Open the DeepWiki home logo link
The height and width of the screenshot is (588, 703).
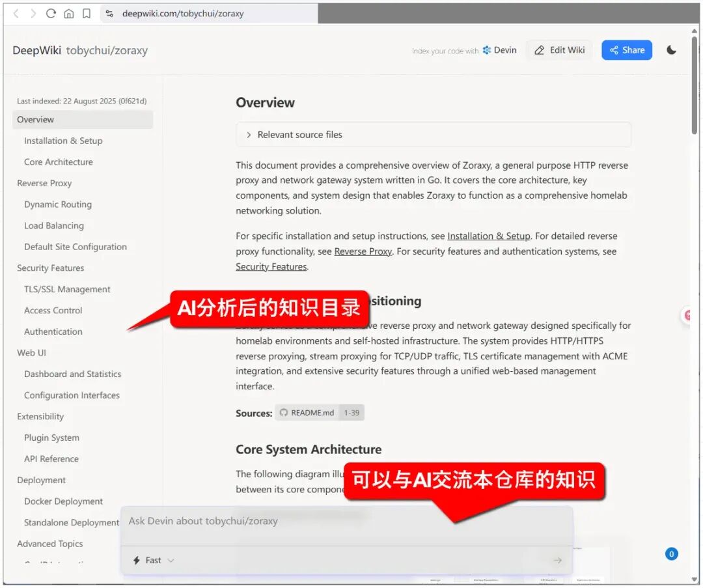click(36, 50)
